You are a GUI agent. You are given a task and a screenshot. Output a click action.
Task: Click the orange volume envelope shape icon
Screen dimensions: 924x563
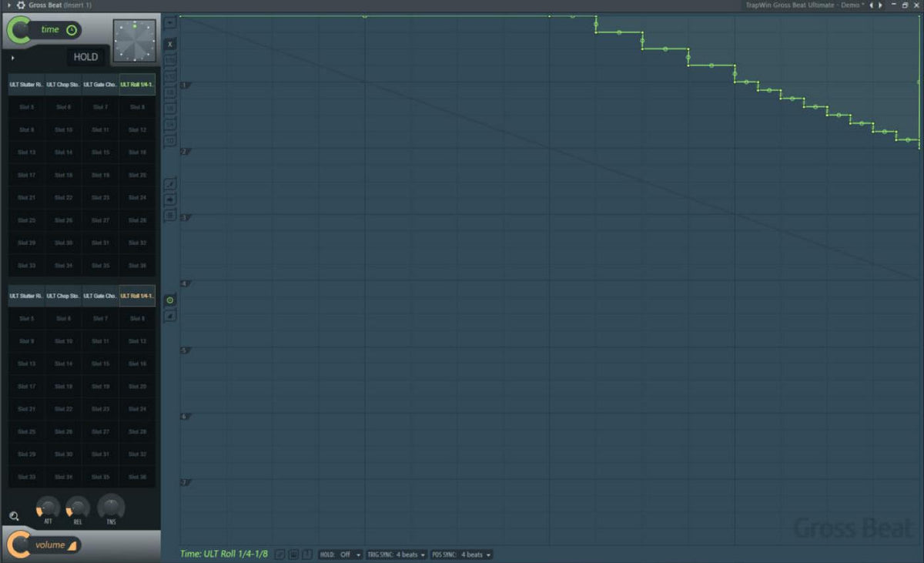pyautogui.click(x=72, y=545)
